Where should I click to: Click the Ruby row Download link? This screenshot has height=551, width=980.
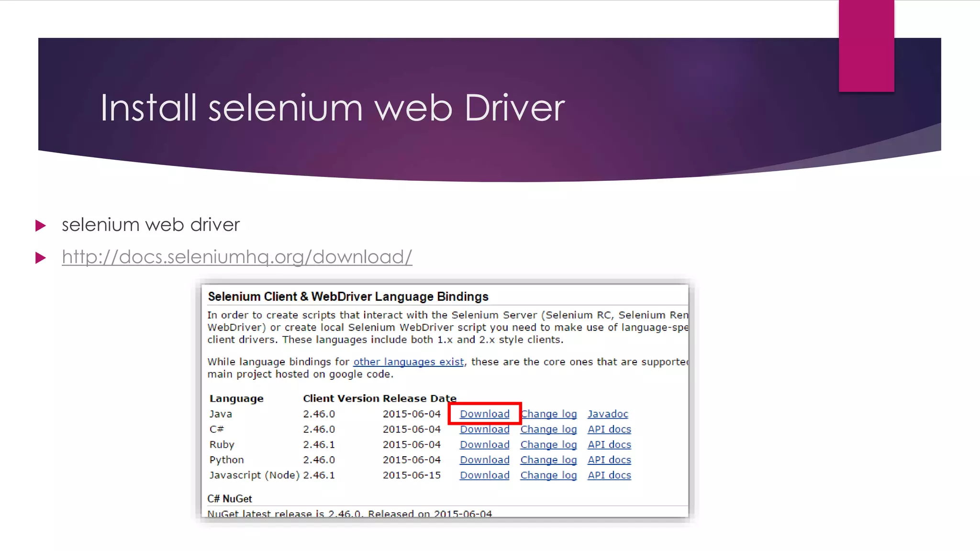[x=484, y=444]
